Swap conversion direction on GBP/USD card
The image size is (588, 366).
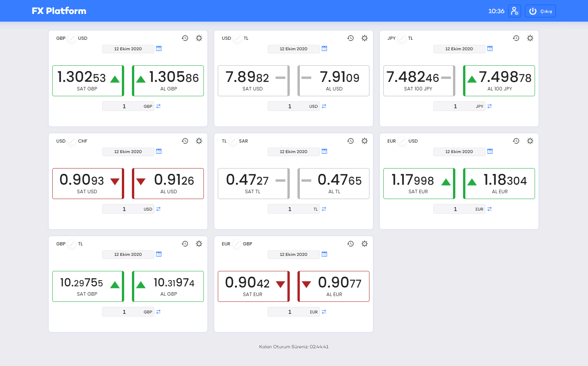[x=158, y=106]
